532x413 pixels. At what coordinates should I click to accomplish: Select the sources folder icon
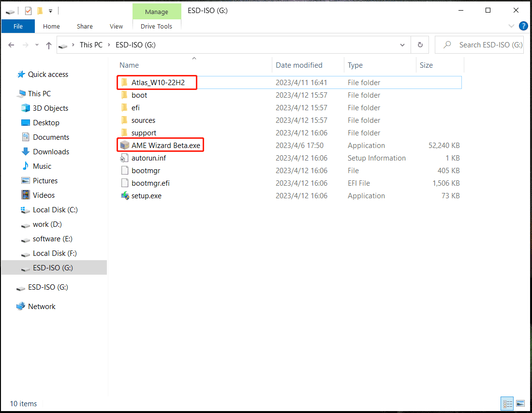tap(124, 120)
